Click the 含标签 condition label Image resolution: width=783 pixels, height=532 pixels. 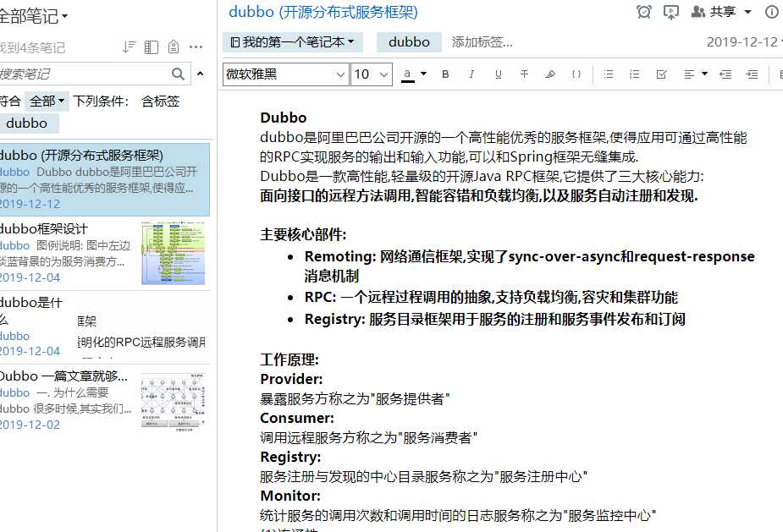[x=160, y=101]
